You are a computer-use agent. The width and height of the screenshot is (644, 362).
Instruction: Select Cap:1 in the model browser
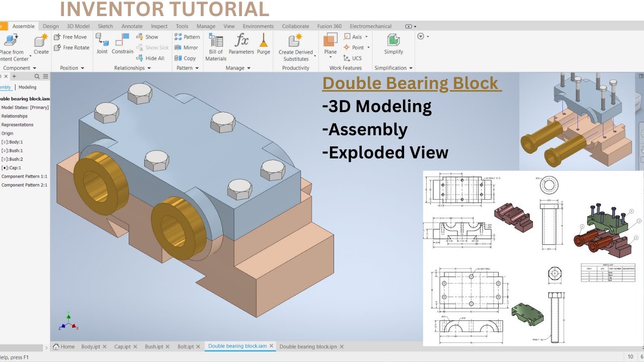[x=11, y=167]
